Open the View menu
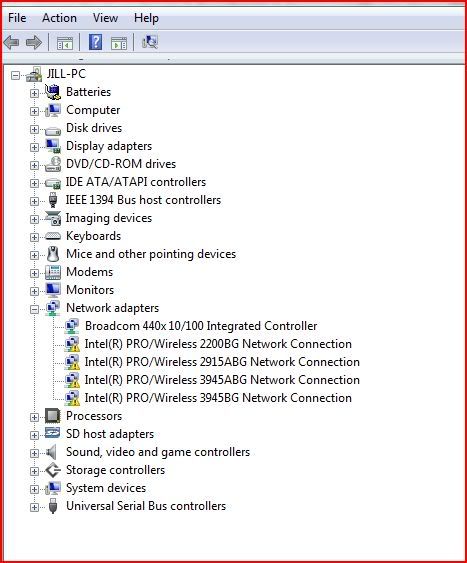 tap(106, 18)
